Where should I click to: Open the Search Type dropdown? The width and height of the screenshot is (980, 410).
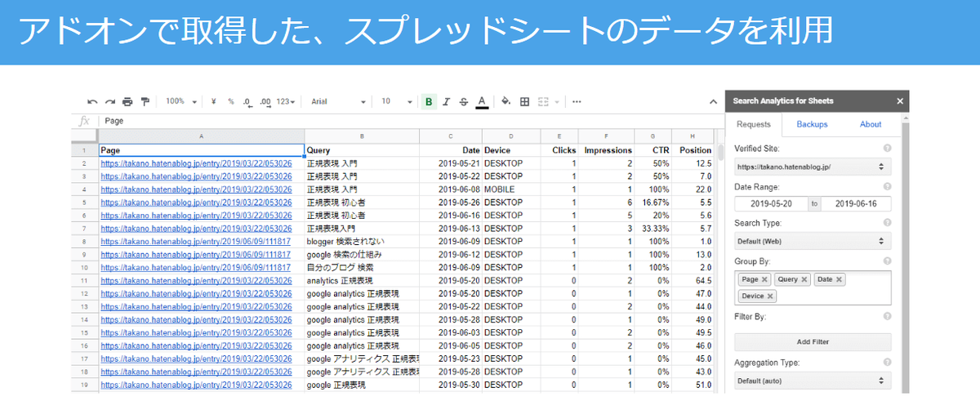click(813, 241)
